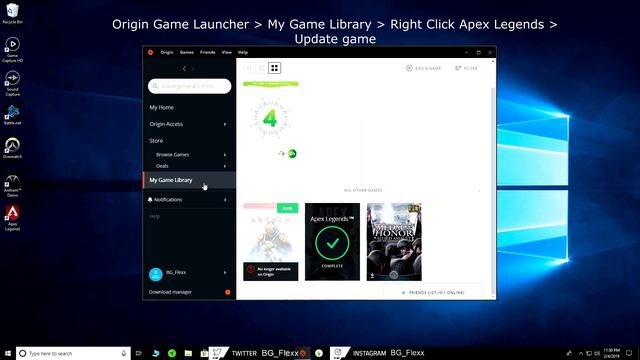640x360 pixels.
Task: Go forward with the sidebar forward arrow
Action: pyautogui.click(x=193, y=69)
